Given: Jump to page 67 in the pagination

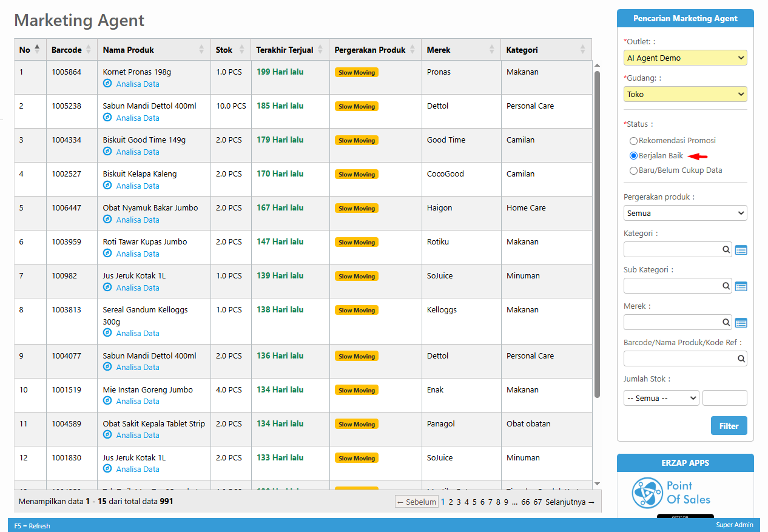Looking at the screenshot, I should (x=537, y=502).
